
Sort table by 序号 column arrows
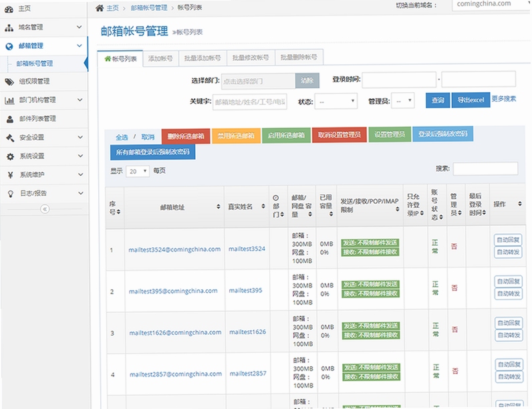(x=118, y=212)
